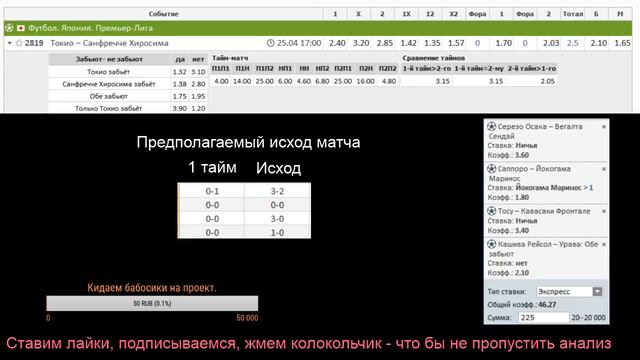Click the clock icon next to 25.04 17:00
This screenshot has height=360, width=640.
coord(270,43)
